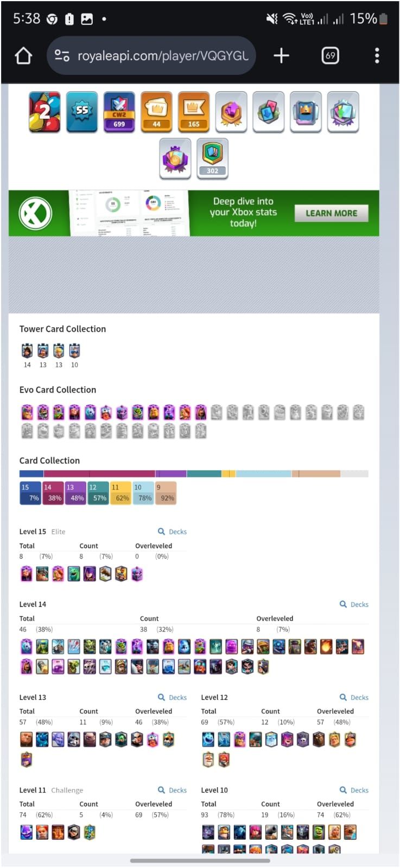
Task: Select the first unlocked Evo card
Action: point(27,412)
